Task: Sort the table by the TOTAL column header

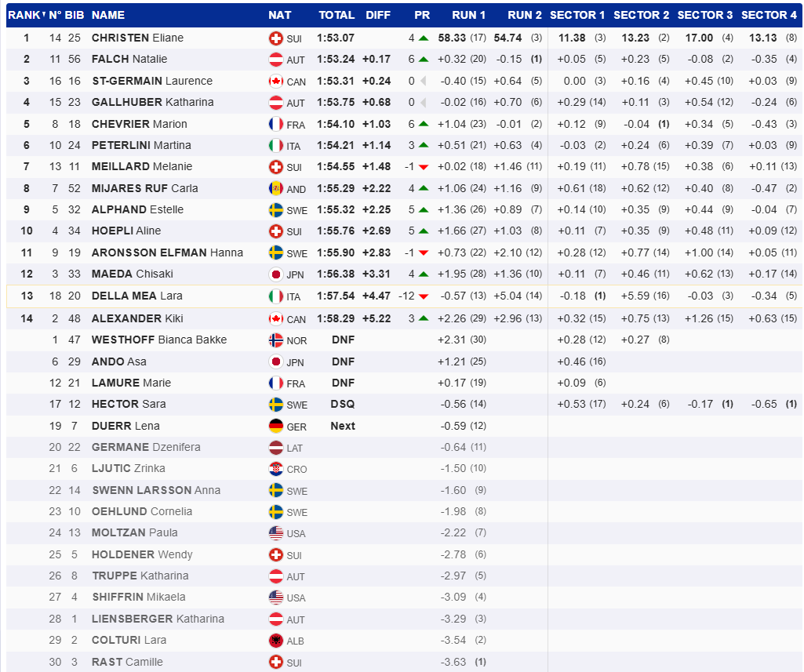Action: [335, 15]
